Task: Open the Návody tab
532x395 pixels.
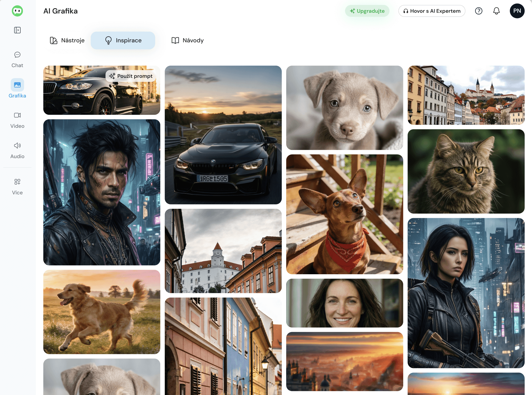Action: [x=188, y=40]
